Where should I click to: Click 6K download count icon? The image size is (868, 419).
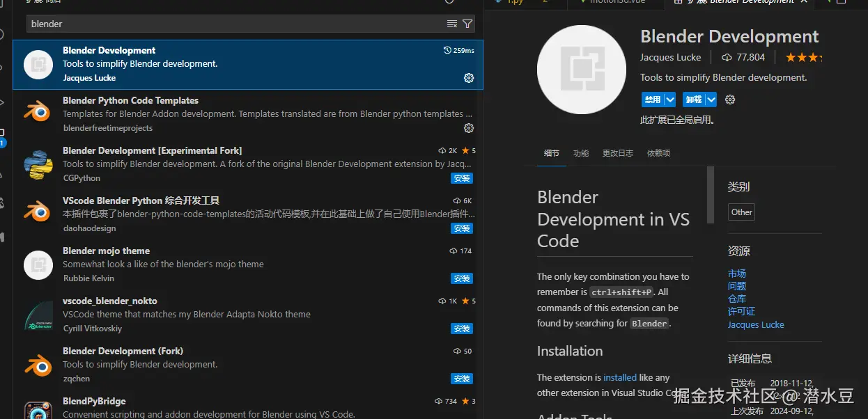pos(457,201)
